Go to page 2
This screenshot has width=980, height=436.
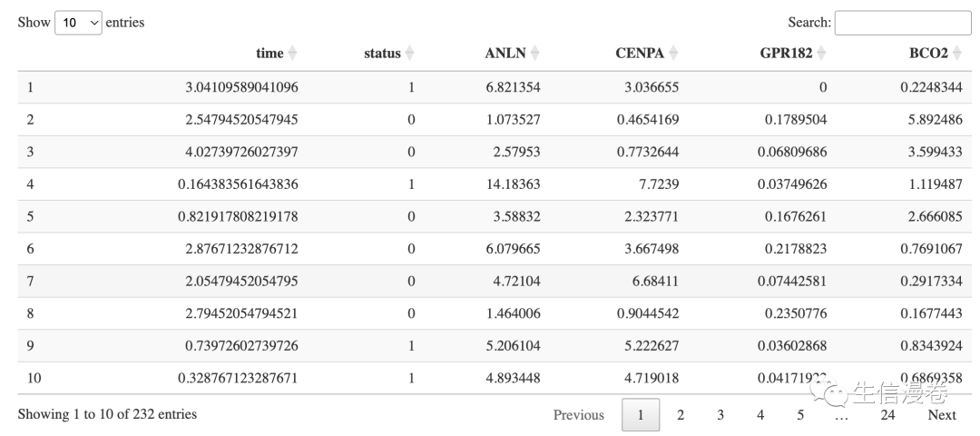tap(681, 415)
